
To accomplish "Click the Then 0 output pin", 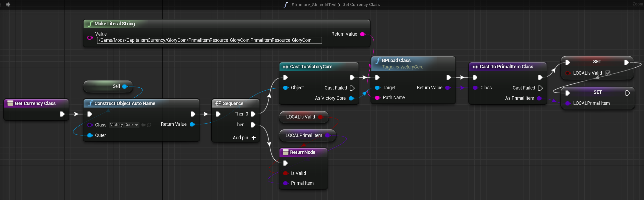I will (253, 114).
